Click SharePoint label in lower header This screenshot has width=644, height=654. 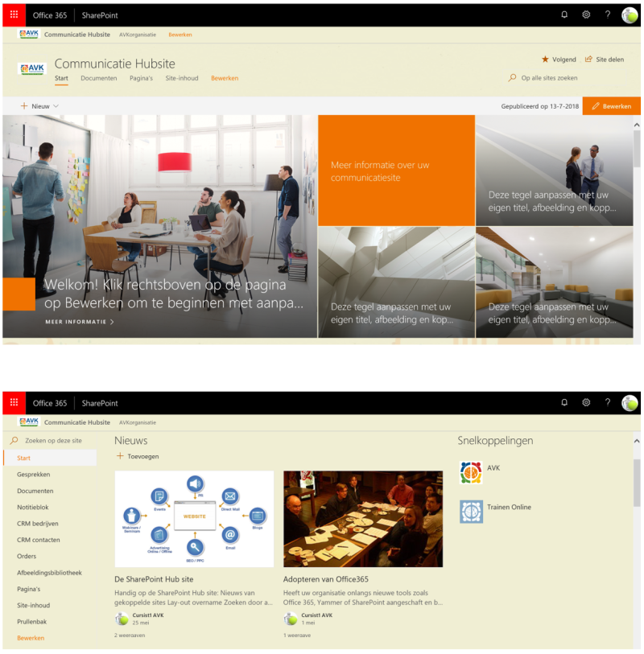(x=100, y=403)
